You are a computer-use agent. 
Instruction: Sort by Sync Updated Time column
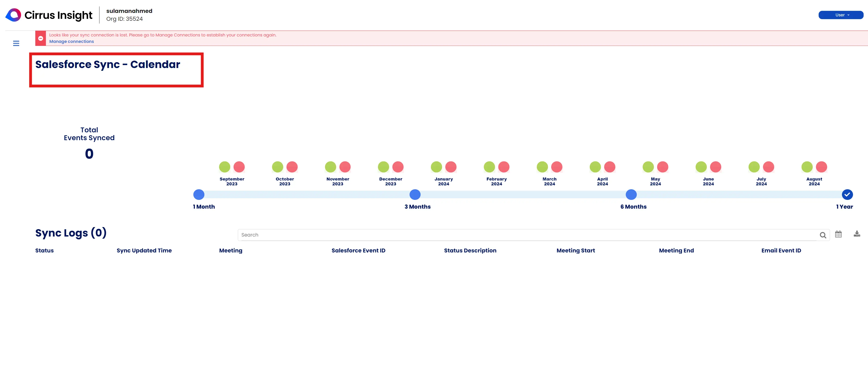[x=144, y=250]
